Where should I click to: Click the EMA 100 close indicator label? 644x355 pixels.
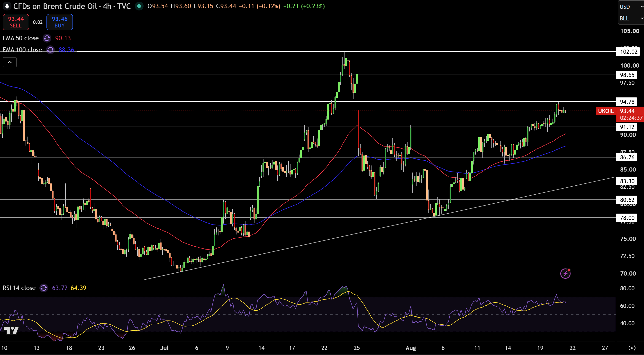[x=22, y=50]
